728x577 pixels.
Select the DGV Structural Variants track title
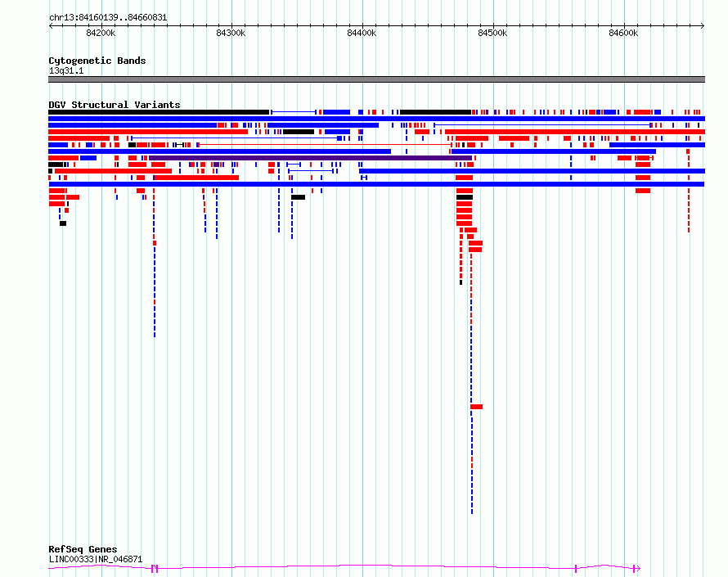point(115,105)
